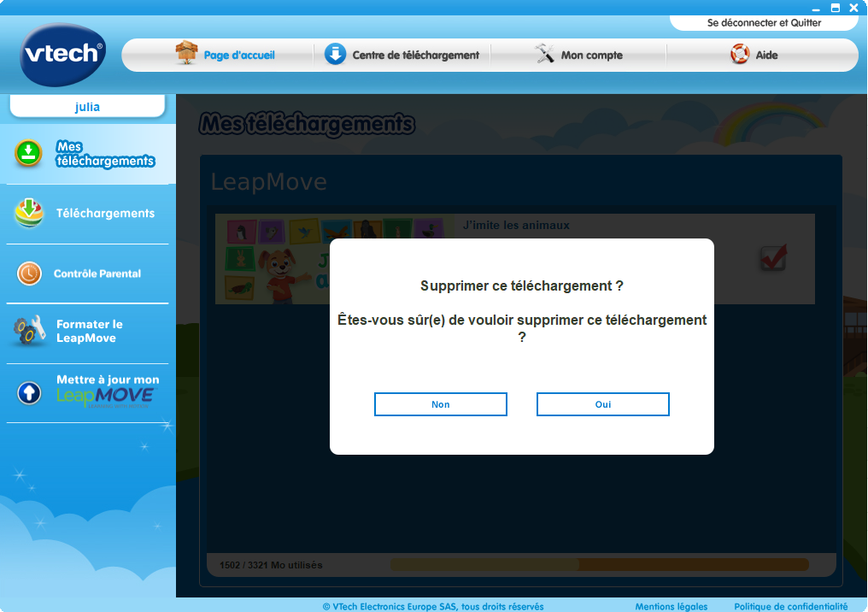Click Non to cancel deletion

441,404
